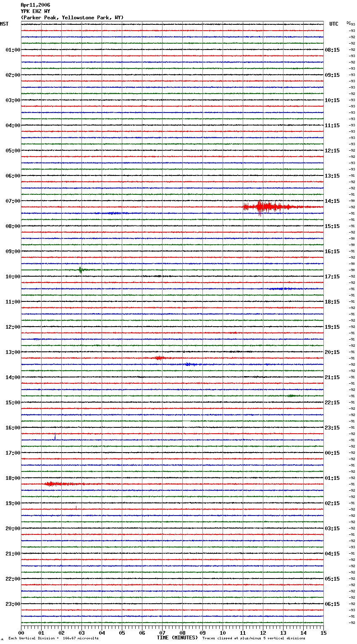Click minute-axis tick label "15"

323,633
